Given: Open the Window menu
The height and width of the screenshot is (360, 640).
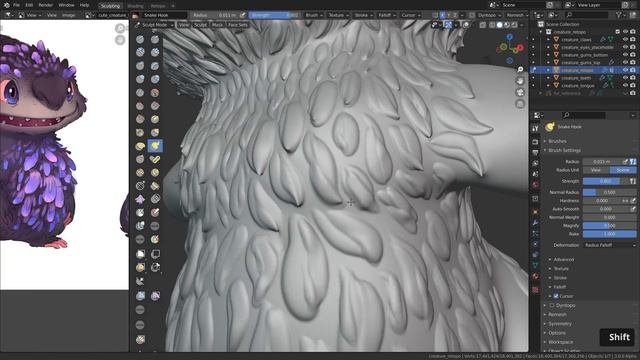Looking at the screenshot, I should tap(66, 5).
